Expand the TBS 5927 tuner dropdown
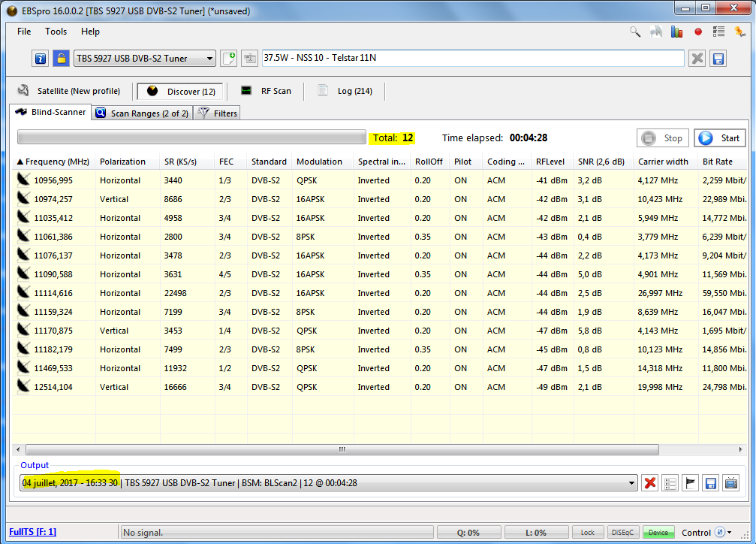Image resolution: width=756 pixels, height=544 pixels. point(209,59)
